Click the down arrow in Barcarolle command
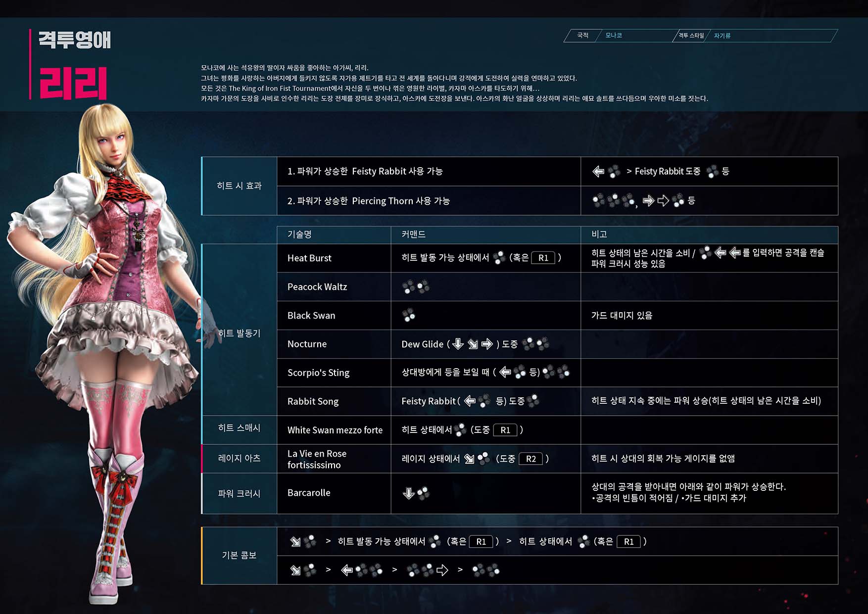868x614 pixels. click(408, 493)
